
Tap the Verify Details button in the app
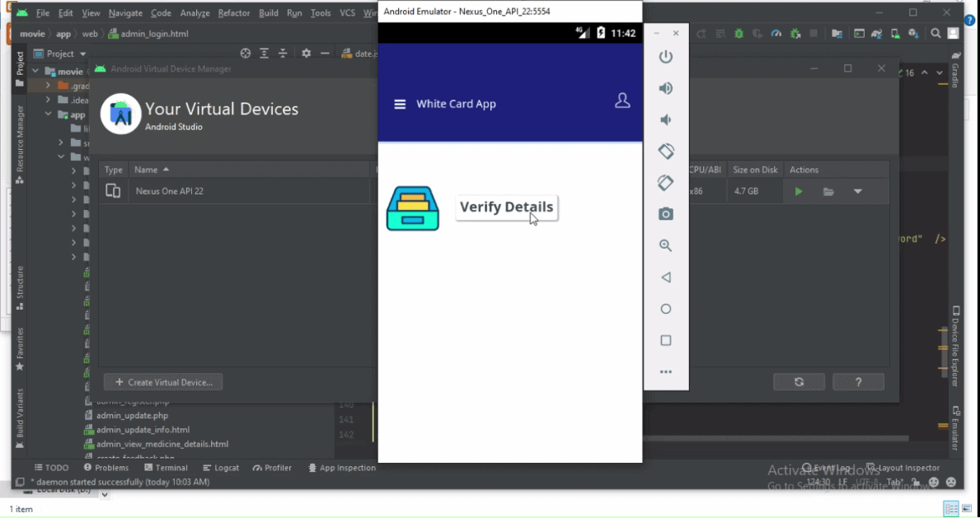(506, 208)
